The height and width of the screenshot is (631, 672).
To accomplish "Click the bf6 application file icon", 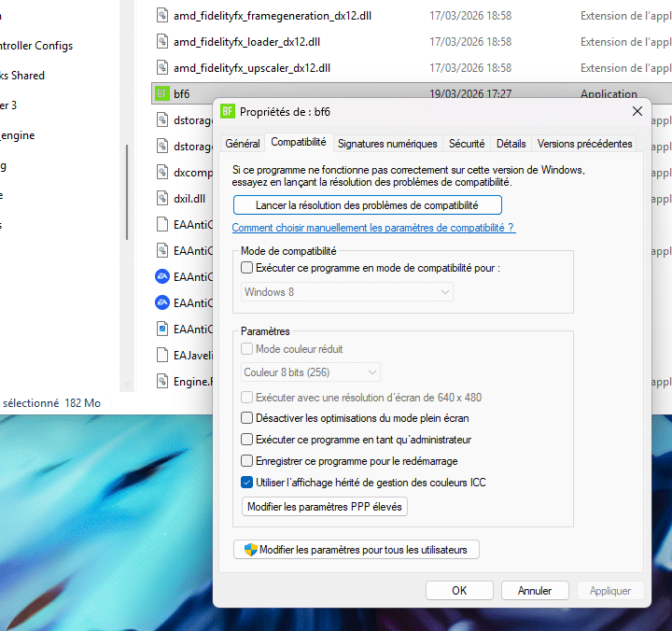I will (x=161, y=94).
